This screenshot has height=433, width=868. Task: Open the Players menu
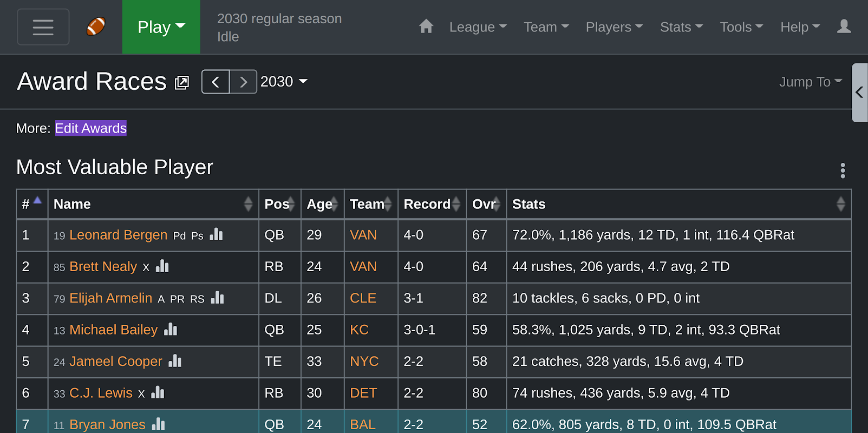(x=614, y=27)
